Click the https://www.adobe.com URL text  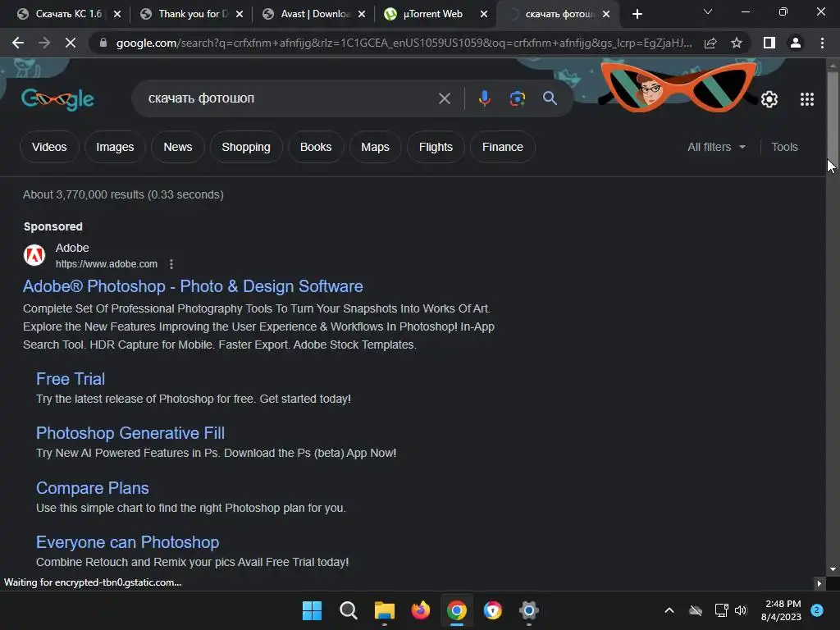[107, 264]
